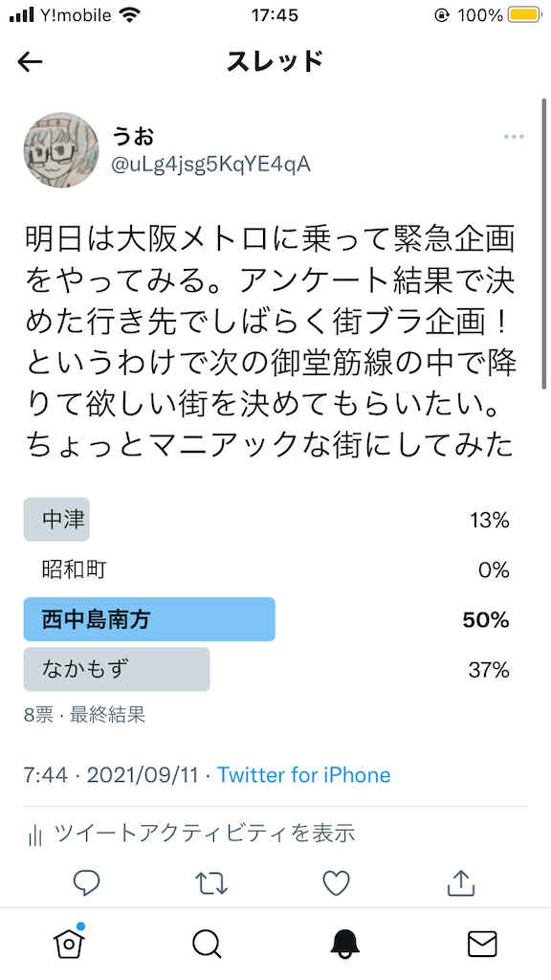551x980 pixels.
Task: Like the tweet with heart icon
Action: (x=336, y=882)
